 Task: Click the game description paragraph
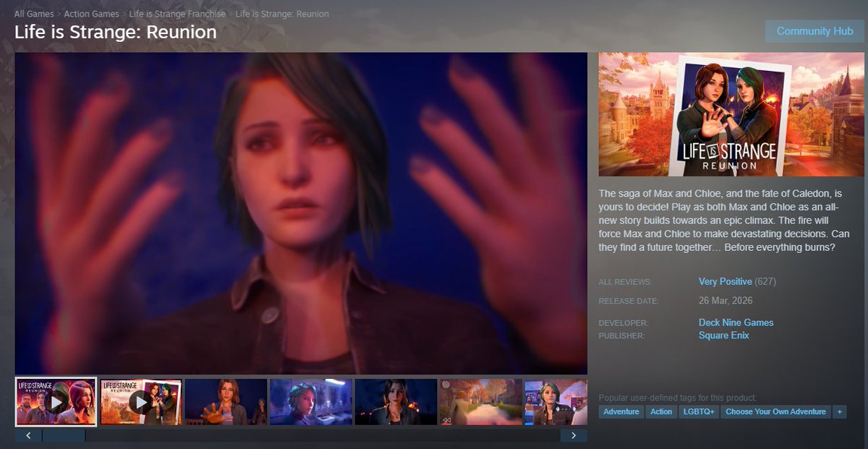724,221
